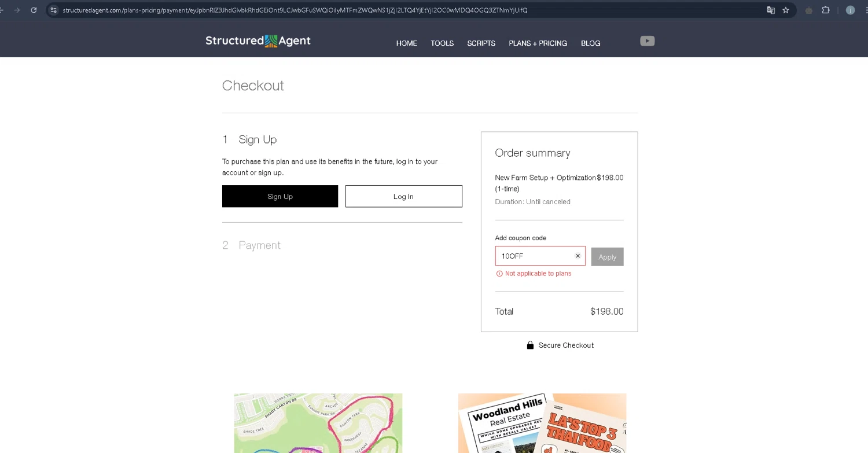The width and height of the screenshot is (868, 453).
Task: Clear coupon code with the X icon
Action: (578, 256)
